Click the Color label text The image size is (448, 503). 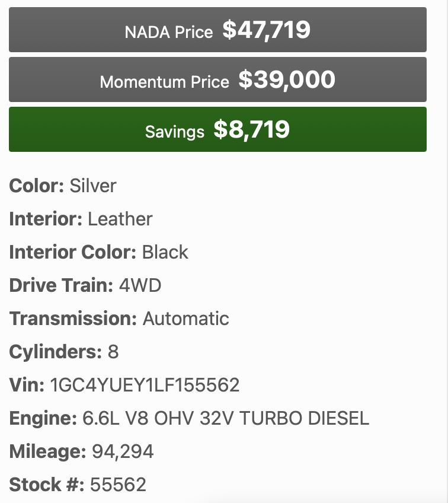[36, 186]
